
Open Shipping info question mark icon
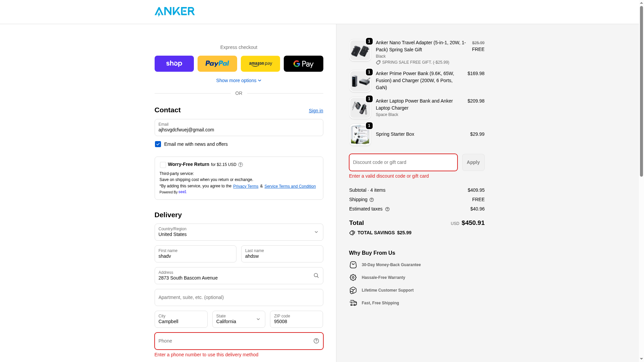click(x=372, y=200)
